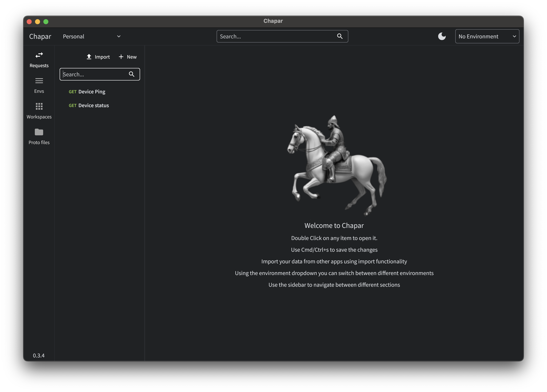Click the magnifier icon in the top search bar
This screenshot has width=547, height=392.
pos(340,36)
